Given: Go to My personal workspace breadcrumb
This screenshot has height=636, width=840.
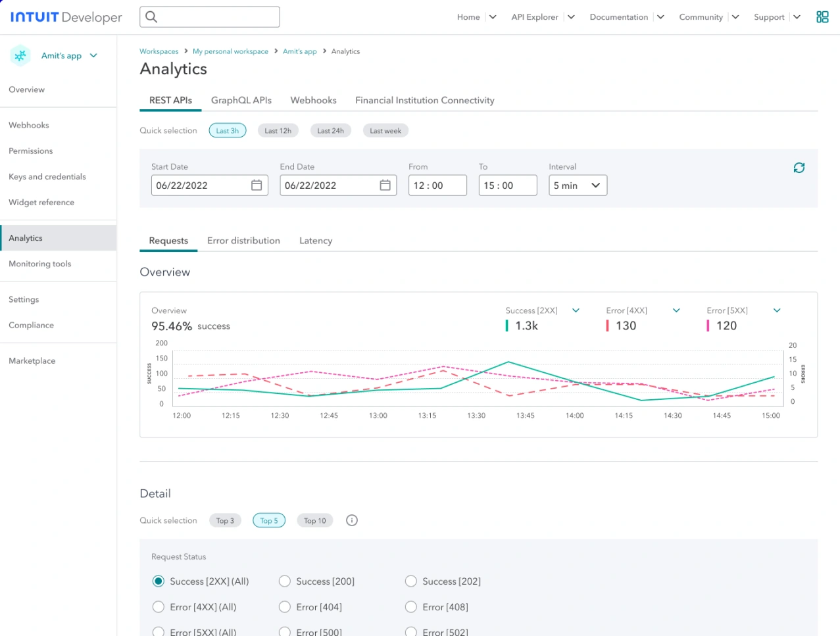Looking at the screenshot, I should coord(230,51).
